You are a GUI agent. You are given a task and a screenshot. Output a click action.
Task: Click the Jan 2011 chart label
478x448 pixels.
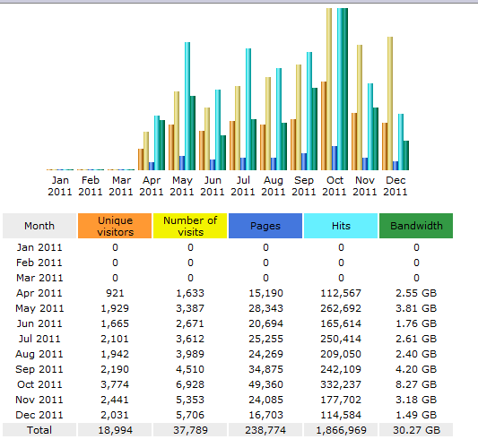point(60,186)
